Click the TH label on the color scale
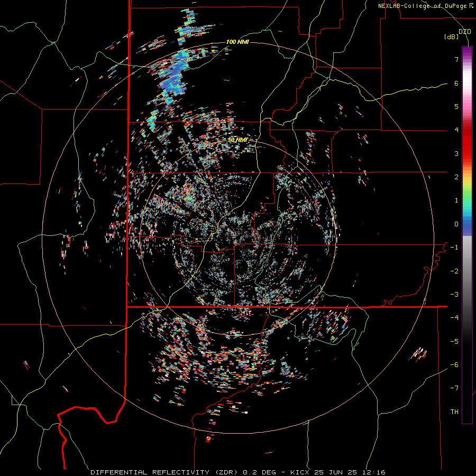The image size is (476, 476). pyautogui.click(x=454, y=411)
